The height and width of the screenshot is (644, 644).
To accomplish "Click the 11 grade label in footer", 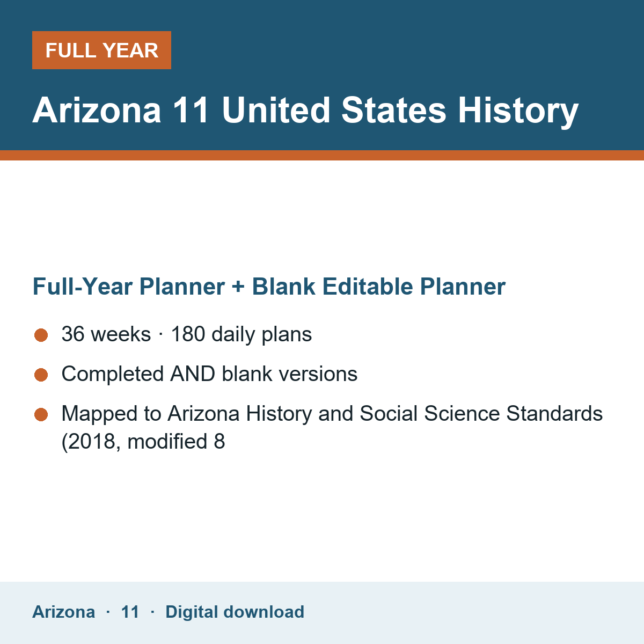I will pos(130,612).
